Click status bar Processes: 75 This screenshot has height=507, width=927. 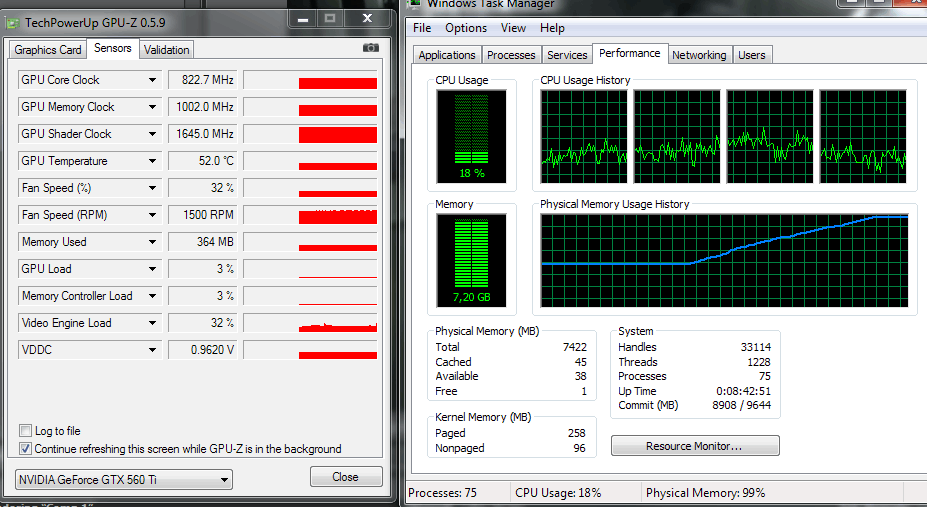[442, 493]
